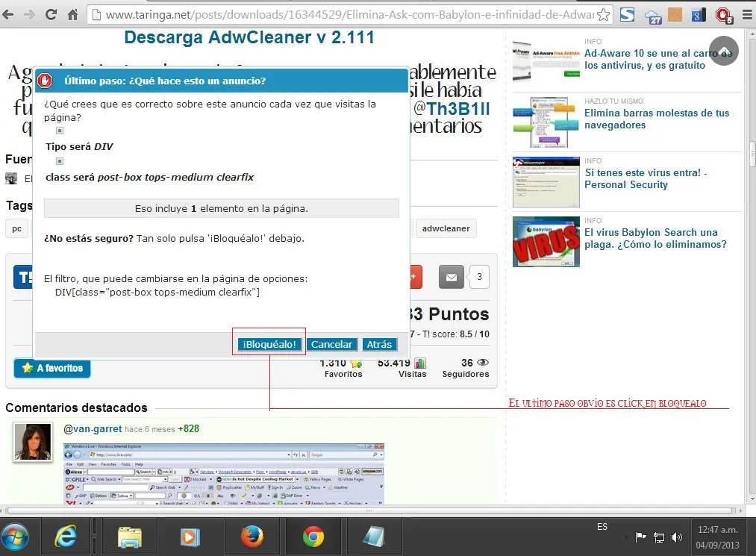This screenshot has height=556, width=756.
Task: Click the taskbar clock showing 12:47 a.m.
Action: (x=717, y=537)
